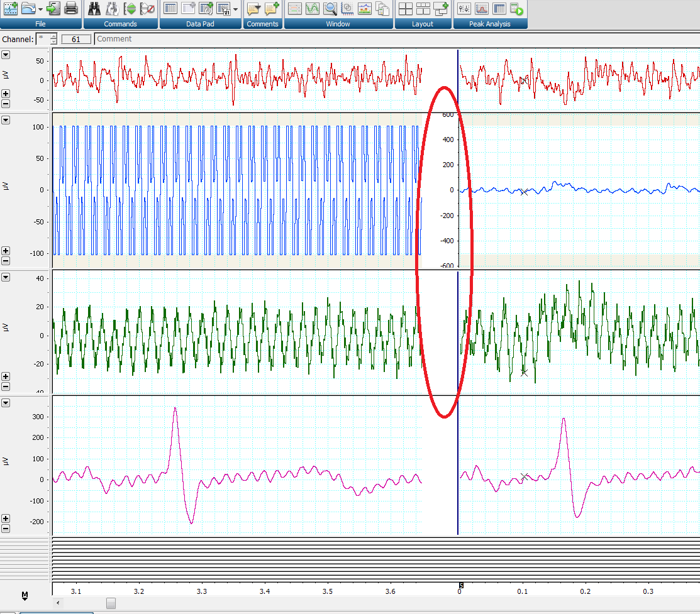Click the Add Comment icon with plus
Image resolution: width=700 pixels, height=614 pixels.
[272, 8]
